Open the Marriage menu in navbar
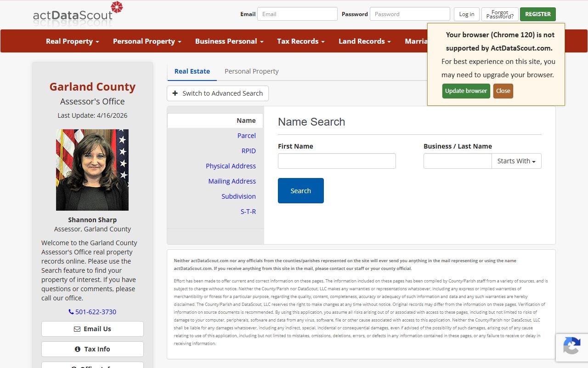This screenshot has height=368, width=588. point(416,41)
